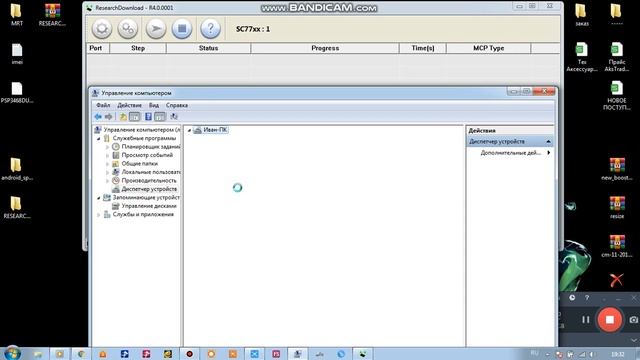640x360 pixels.
Task: Toggle action pane toolbar icon
Action: (x=160, y=117)
